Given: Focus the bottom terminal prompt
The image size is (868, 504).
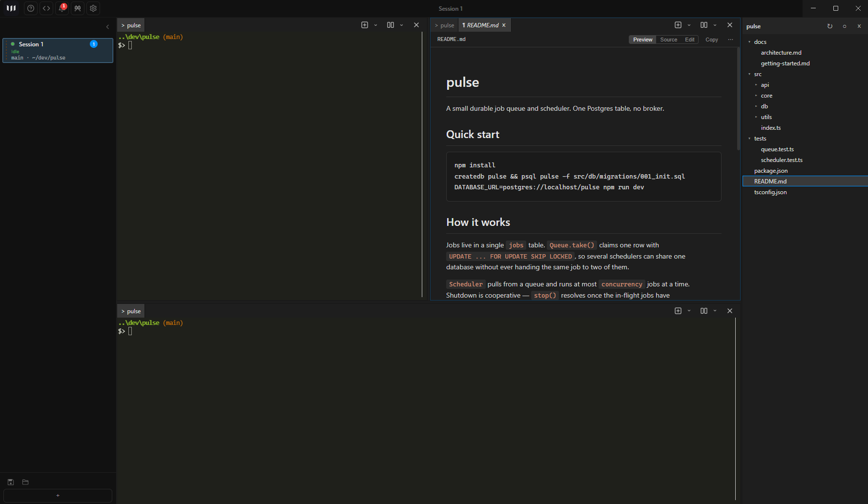Looking at the screenshot, I should pyautogui.click(x=130, y=331).
